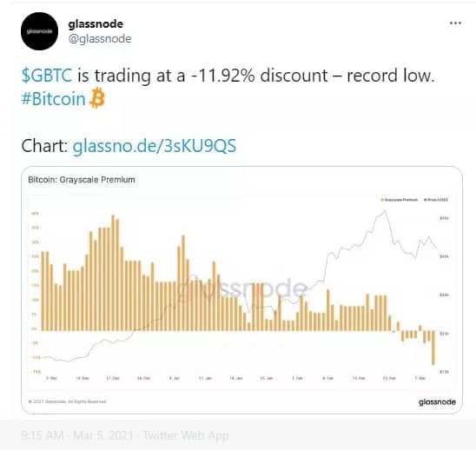Screen dimensions: 476x450
Task: Open the tweet's three-dot more menu
Action: [455, 23]
